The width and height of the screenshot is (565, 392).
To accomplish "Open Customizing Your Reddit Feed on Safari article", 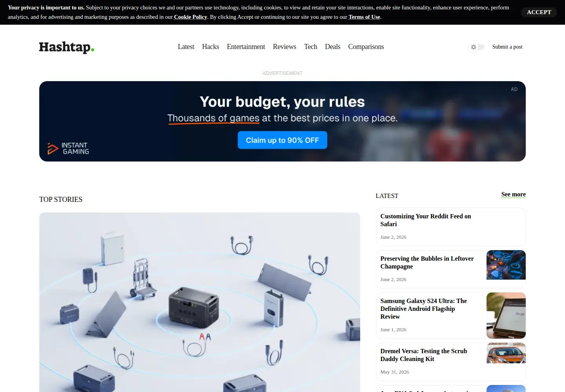I will pyautogui.click(x=426, y=220).
